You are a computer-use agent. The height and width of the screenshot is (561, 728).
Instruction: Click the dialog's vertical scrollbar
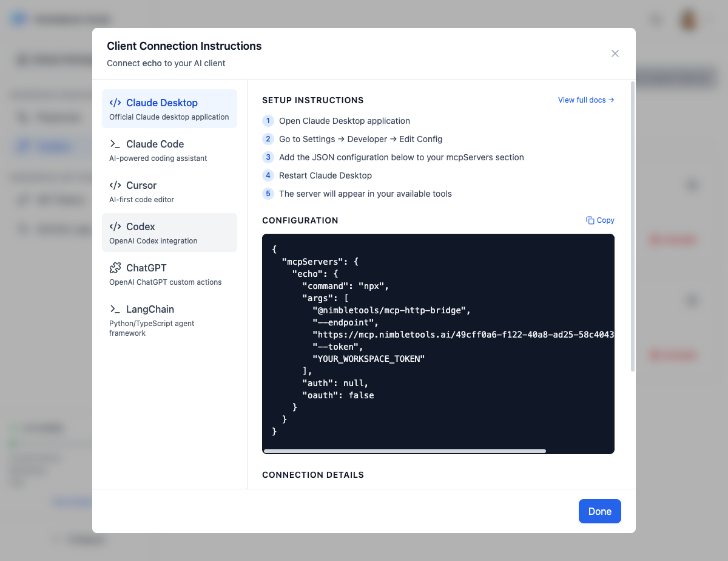pos(633,226)
